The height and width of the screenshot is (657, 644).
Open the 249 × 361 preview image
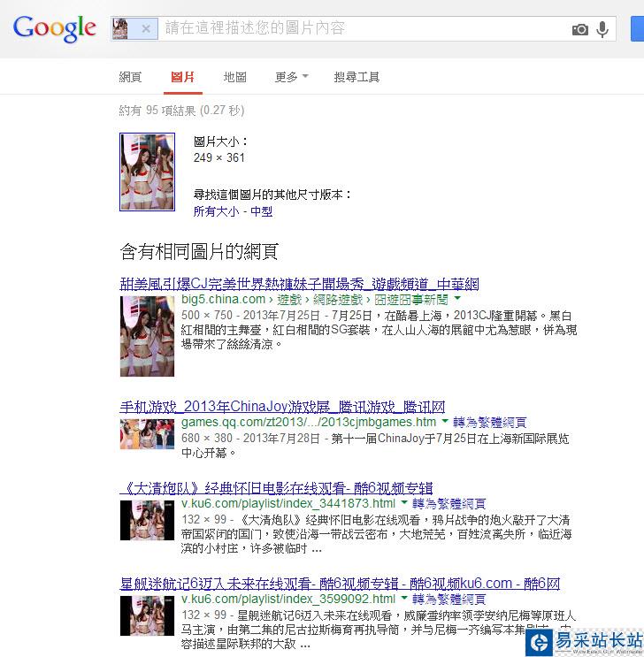pyautogui.click(x=147, y=172)
